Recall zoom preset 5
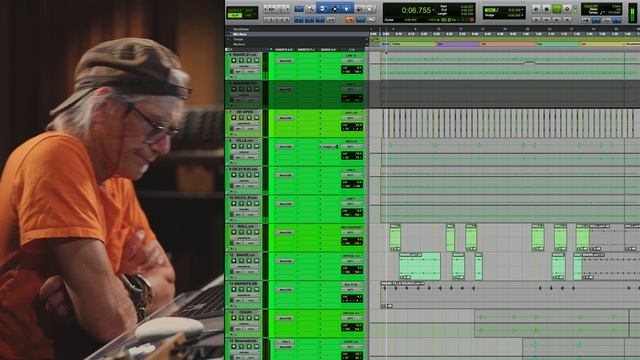This screenshot has width=640, height=360. pos(287,20)
